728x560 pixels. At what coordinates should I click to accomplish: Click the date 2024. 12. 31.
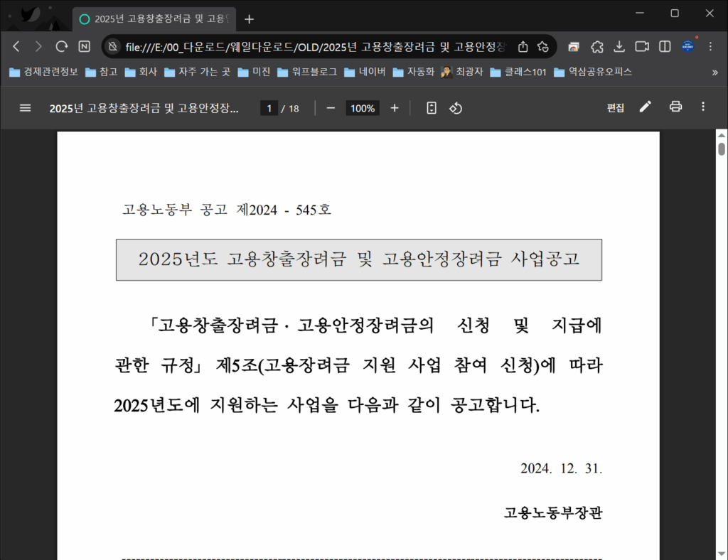click(561, 468)
